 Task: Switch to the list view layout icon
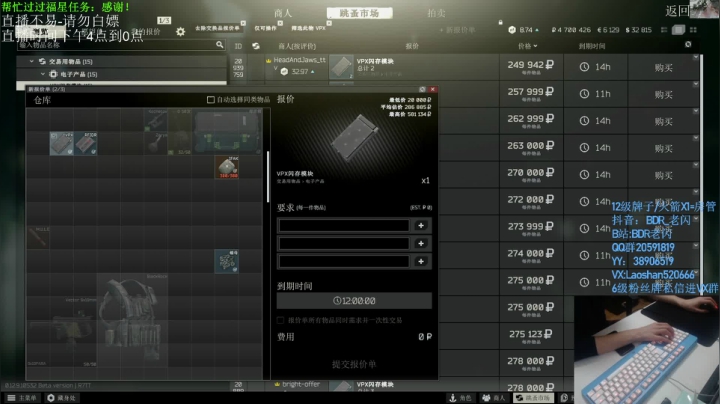(x=664, y=30)
